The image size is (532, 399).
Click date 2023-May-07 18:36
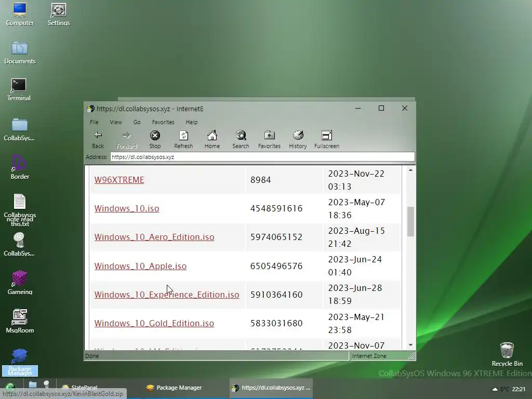point(356,208)
